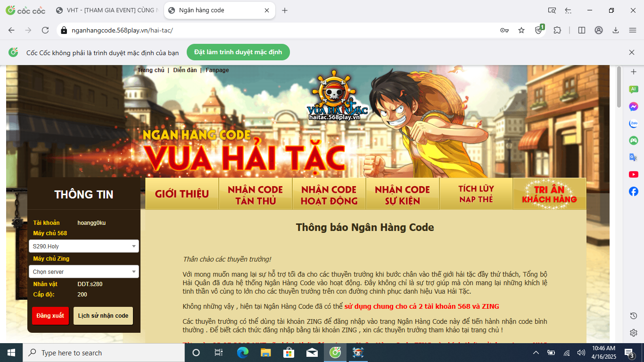Open the extensions puzzle icon
Viewport: 644px width, 362px height.
(557, 30)
